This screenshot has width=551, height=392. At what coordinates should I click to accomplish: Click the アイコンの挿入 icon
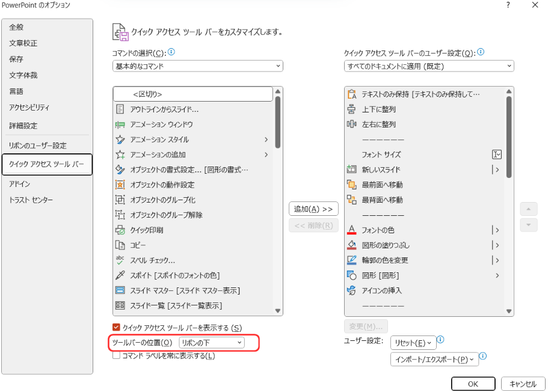pyautogui.click(x=352, y=290)
